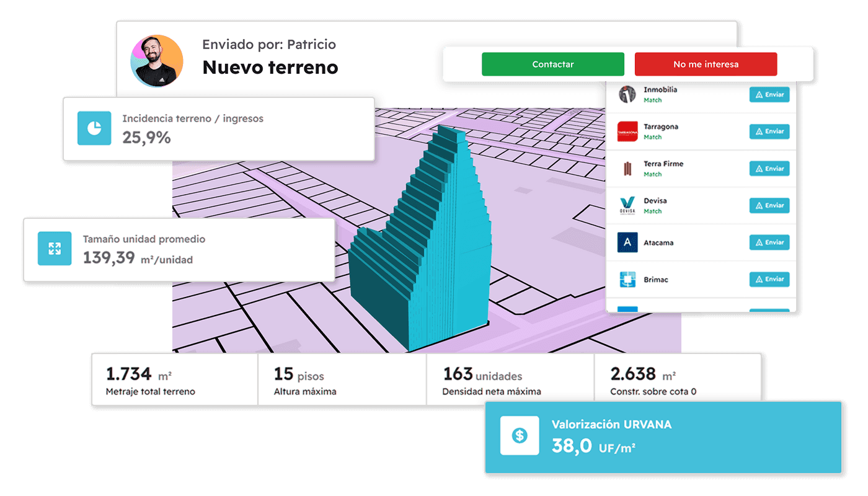Click the 139,39 m²/unidad value
Image resolution: width=868 pixels, height=496 pixels.
coord(138,258)
